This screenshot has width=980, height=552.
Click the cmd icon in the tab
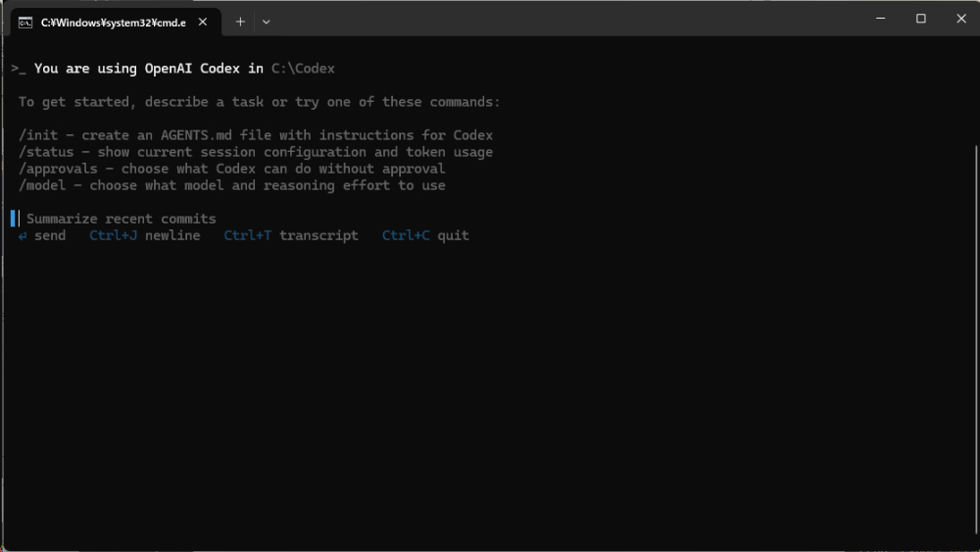(25, 23)
